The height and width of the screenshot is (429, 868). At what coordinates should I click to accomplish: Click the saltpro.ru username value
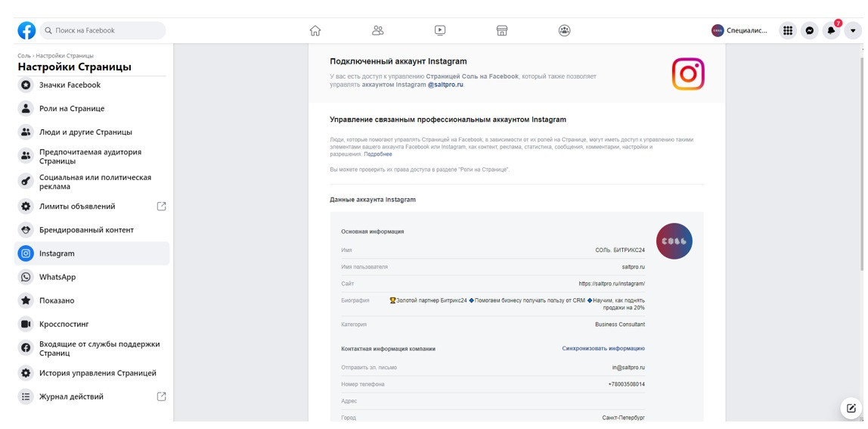tap(634, 267)
